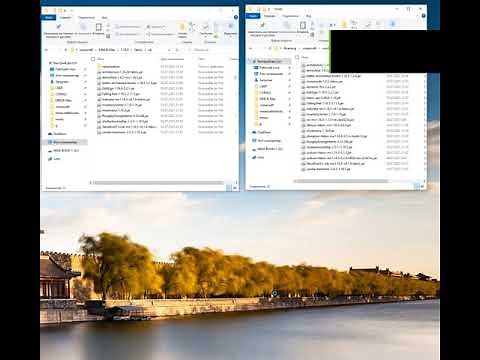Screen dimensions: 480x360
Task: Open Network in right window navigation pane
Action: pyautogui.click(x=258, y=157)
